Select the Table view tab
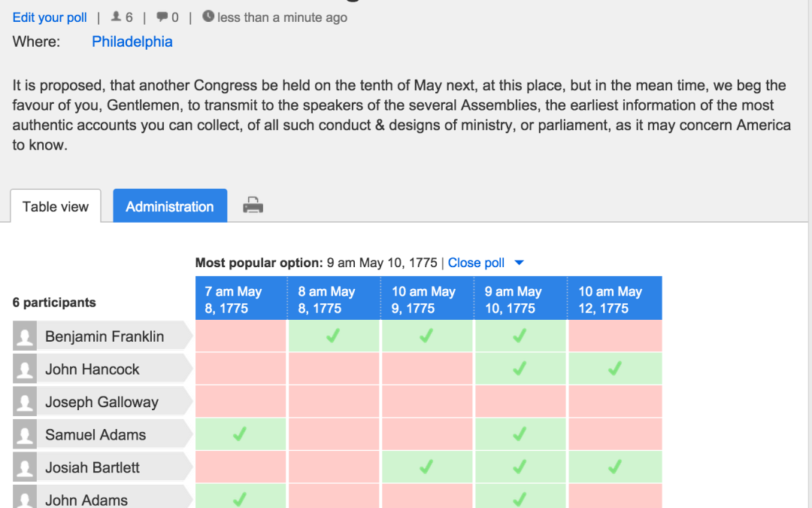Screen dimensions: 812x508 pyautogui.click(x=56, y=206)
